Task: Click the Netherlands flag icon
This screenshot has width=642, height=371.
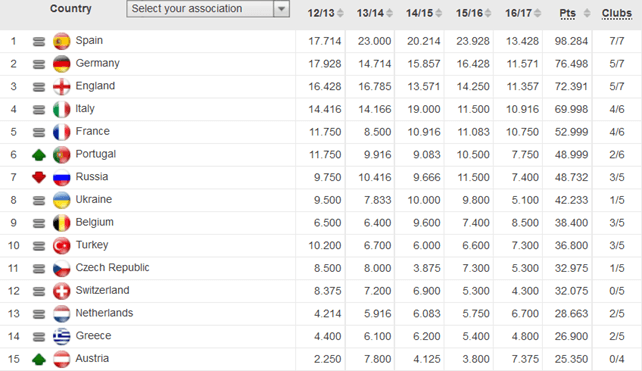Action: coord(61,314)
